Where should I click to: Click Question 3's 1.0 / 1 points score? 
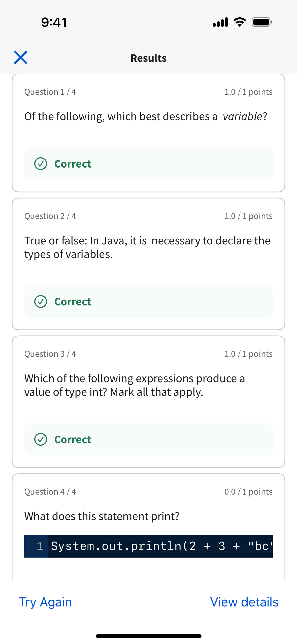pyautogui.click(x=248, y=354)
